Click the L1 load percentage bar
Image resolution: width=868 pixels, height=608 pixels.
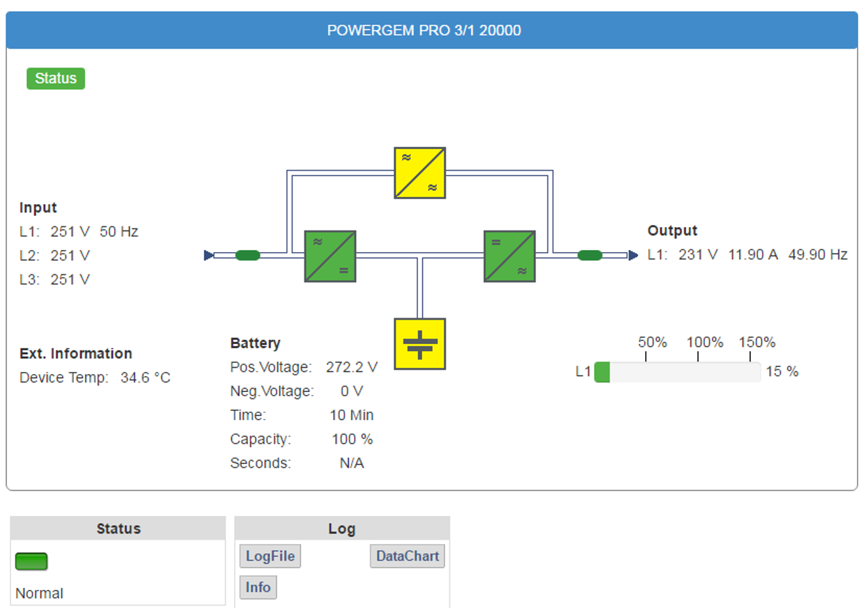pos(677,372)
